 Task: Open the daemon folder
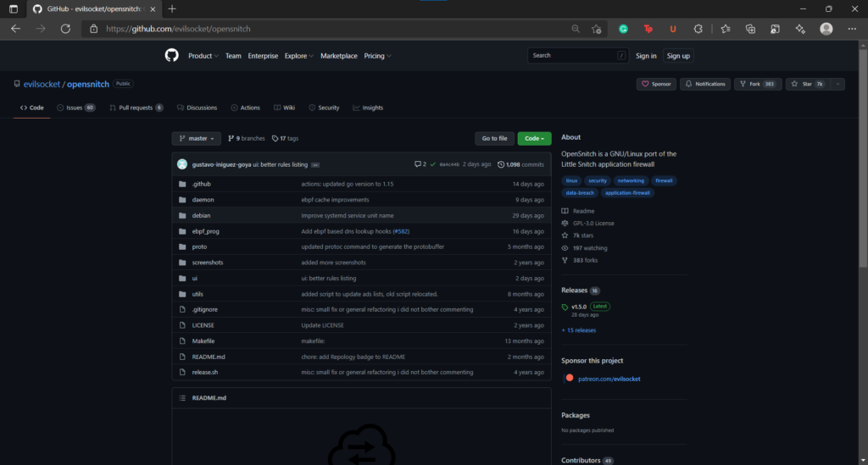coord(203,200)
